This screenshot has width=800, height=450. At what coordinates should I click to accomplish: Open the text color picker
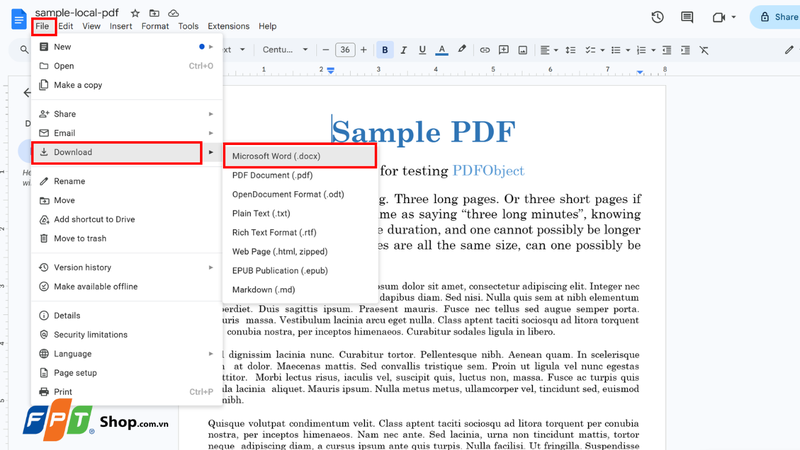(442, 50)
